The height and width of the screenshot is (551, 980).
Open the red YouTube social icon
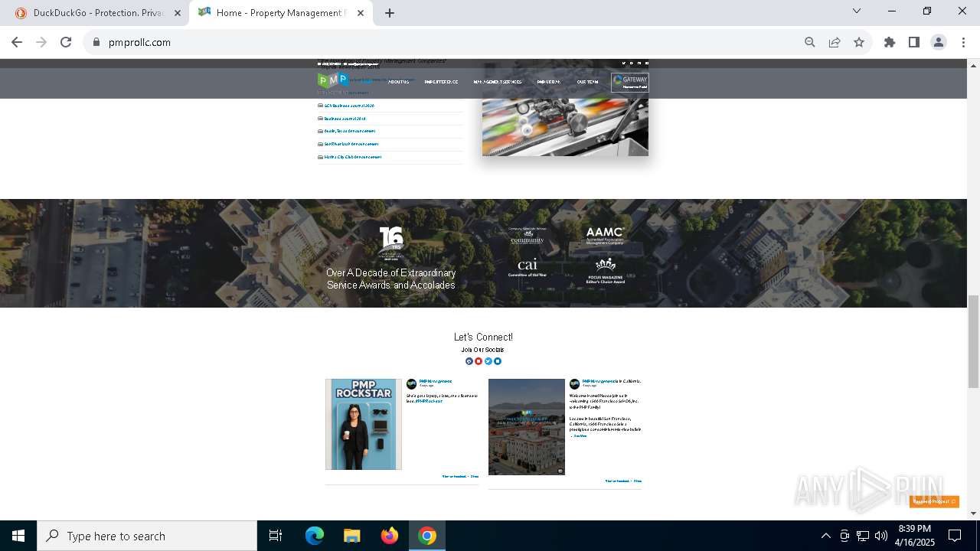click(479, 361)
